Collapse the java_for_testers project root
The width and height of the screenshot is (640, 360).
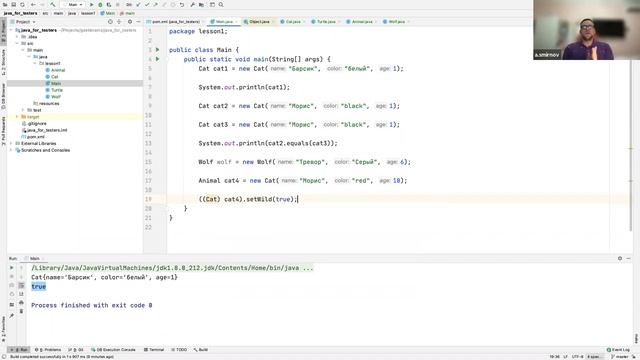click(11, 30)
